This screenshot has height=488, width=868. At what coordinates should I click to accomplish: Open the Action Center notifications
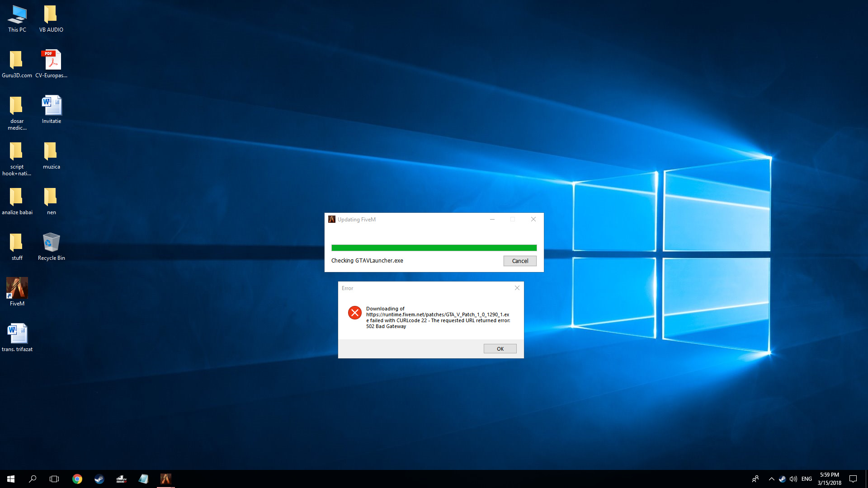pos(853,479)
